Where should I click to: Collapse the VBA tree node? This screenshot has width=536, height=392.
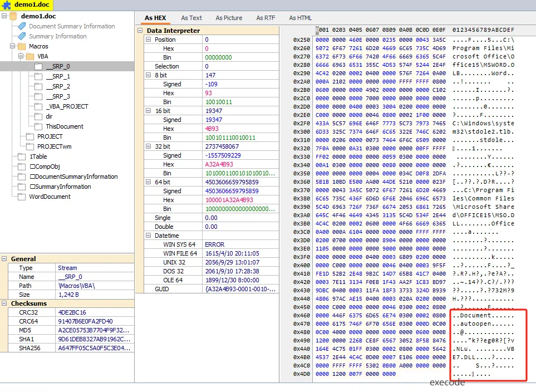coord(21,56)
